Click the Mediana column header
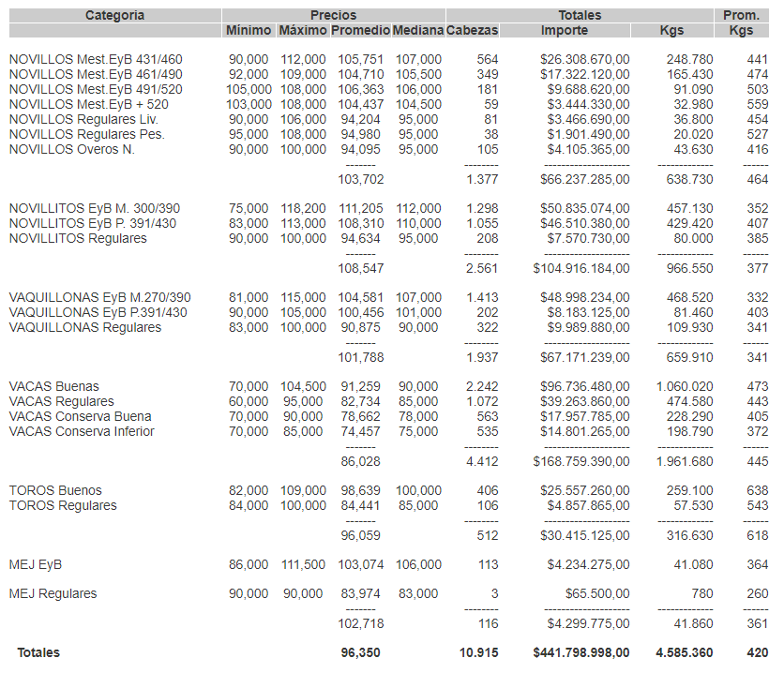 417,30
